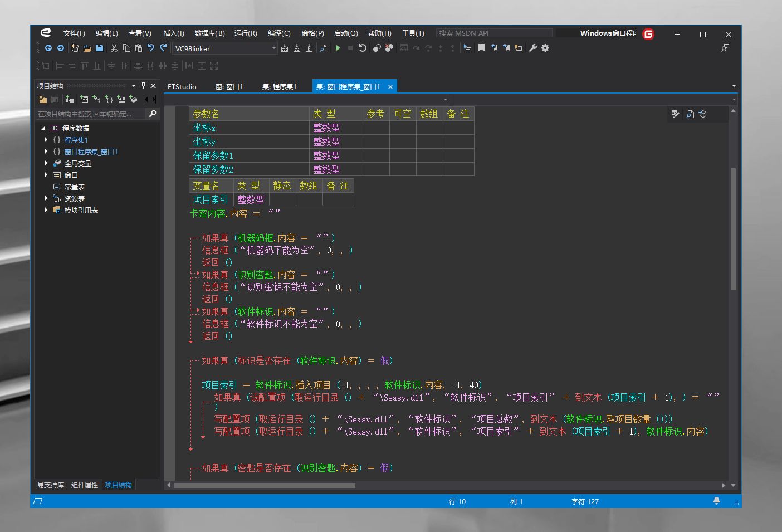Viewport: 782px width, 532px height.
Task: Click the find in file magnifier icon
Action: pyautogui.click(x=324, y=48)
